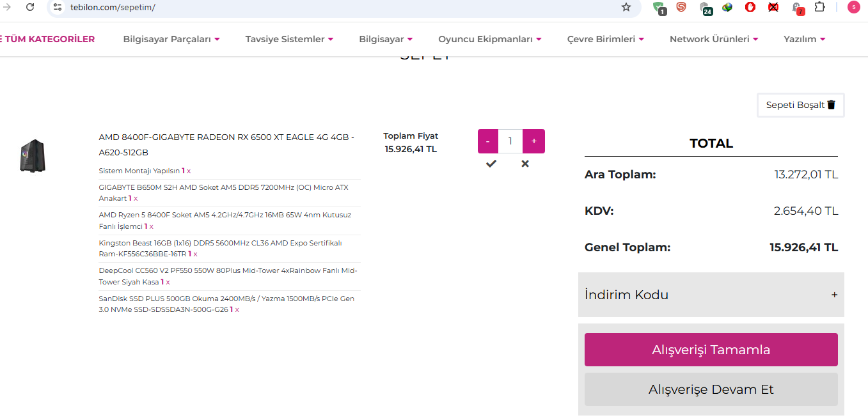The height and width of the screenshot is (420, 868).
Task: Remove product with the X icon below quantity
Action: point(525,164)
